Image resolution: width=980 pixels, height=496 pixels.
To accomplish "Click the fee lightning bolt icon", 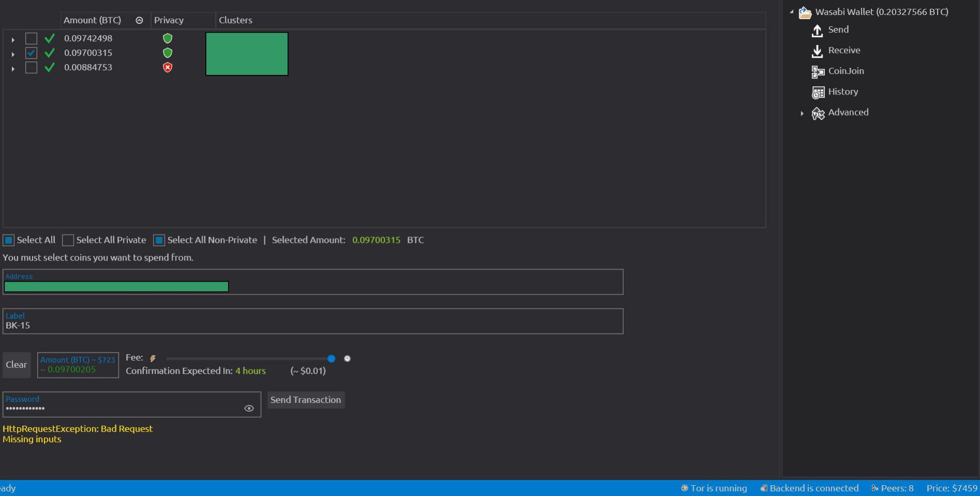I will coord(153,358).
